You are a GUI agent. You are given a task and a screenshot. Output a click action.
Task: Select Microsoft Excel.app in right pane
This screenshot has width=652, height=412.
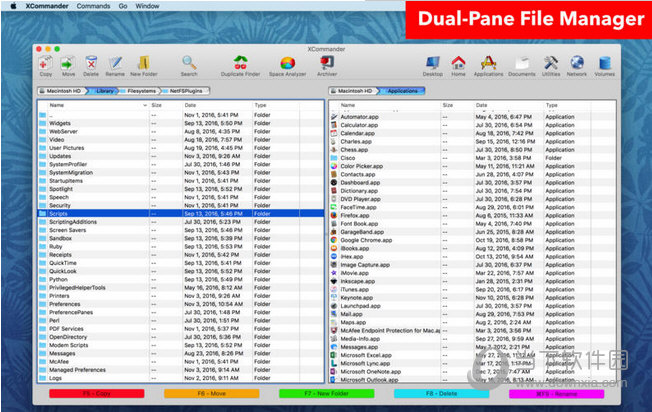(x=473, y=355)
